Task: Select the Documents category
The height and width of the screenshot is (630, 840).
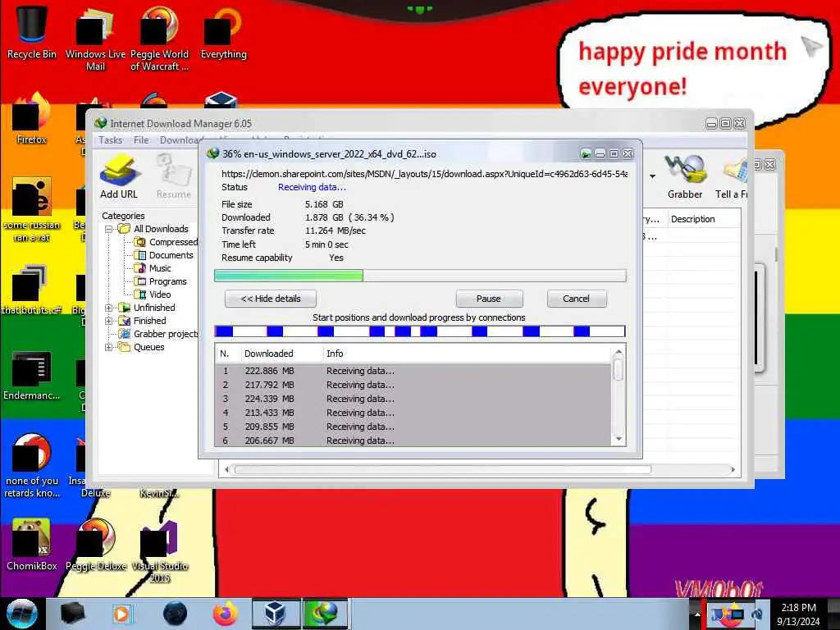Action: click(x=171, y=256)
